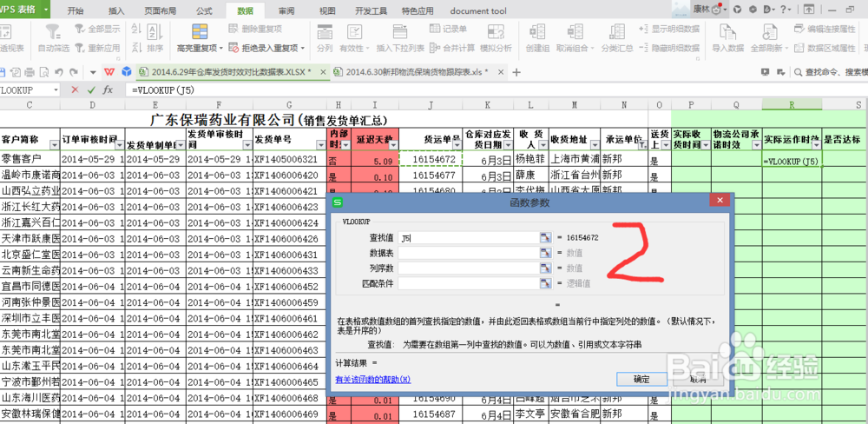Open filter dropdown for 延迟天数 column
Viewport: 868px width, 424px height.
pos(393,144)
